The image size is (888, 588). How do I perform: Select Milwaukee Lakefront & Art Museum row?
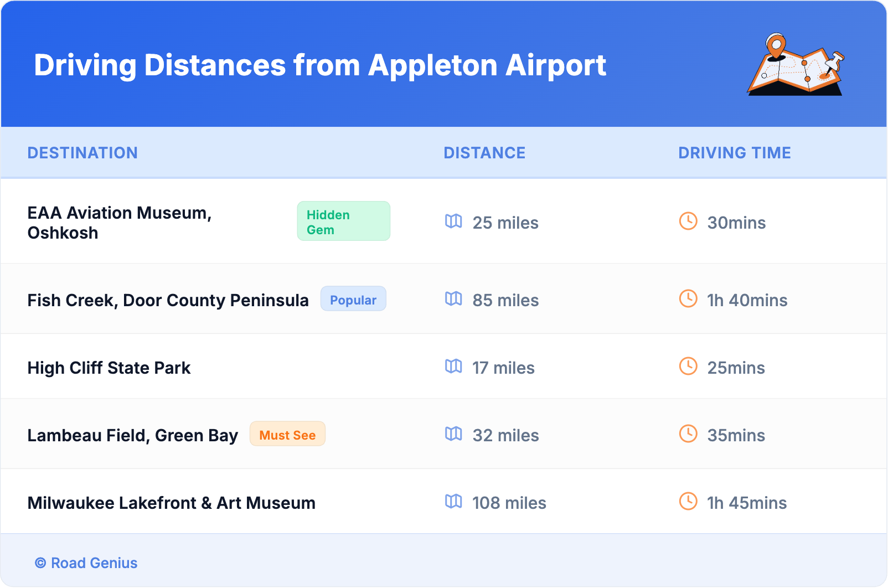click(x=172, y=503)
